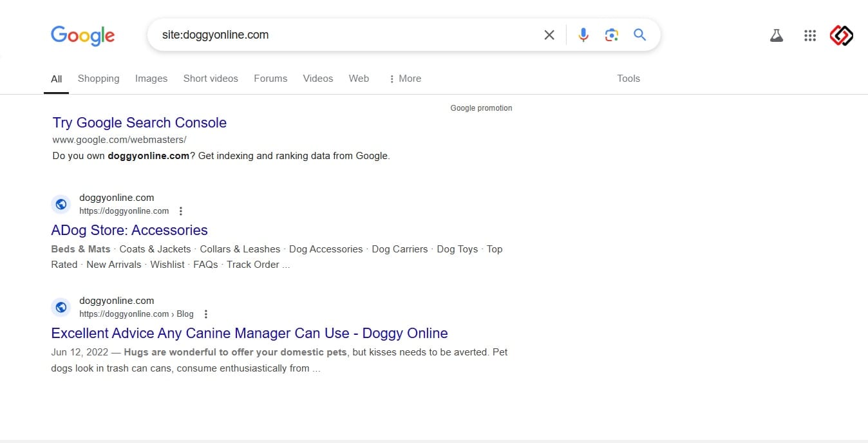Open the Tools options
Image resolution: width=868 pixels, height=443 pixels.
628,79
